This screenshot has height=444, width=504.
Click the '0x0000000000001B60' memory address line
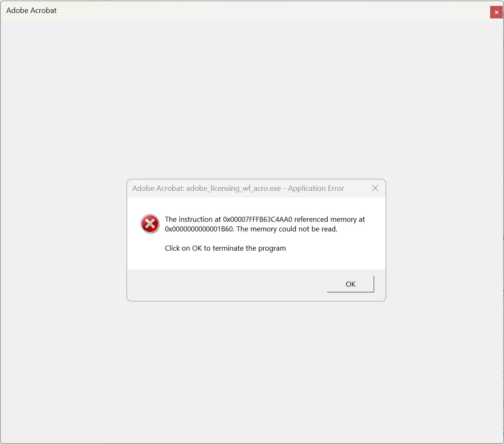point(251,229)
